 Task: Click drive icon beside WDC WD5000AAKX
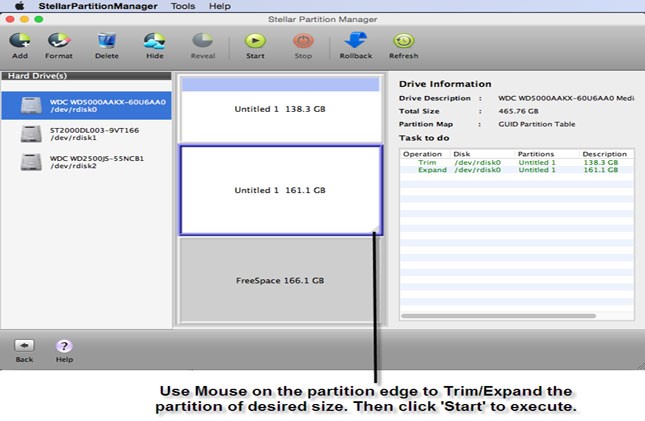pos(31,106)
